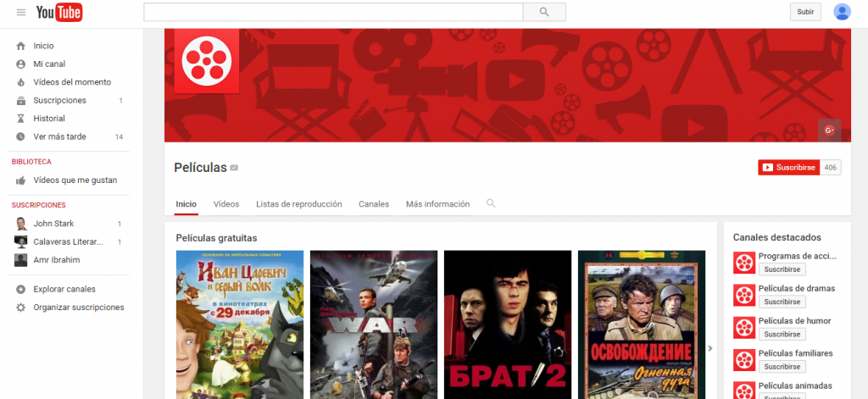Click the Organizar suscripciones label
This screenshot has height=399, width=868.
click(x=79, y=308)
